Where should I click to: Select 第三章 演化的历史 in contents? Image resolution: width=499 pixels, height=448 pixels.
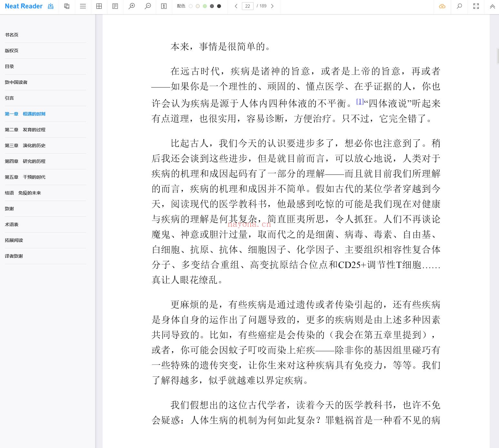45,145
